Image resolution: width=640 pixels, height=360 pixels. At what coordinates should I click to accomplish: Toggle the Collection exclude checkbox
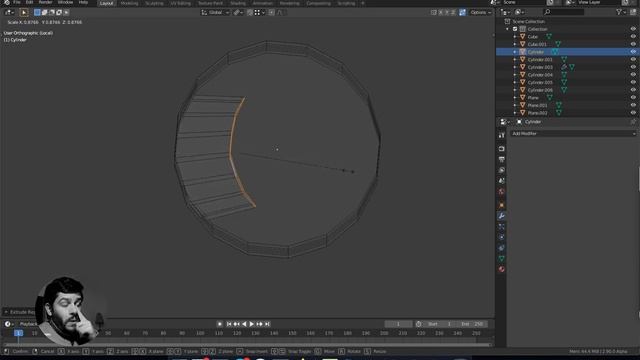click(515, 29)
